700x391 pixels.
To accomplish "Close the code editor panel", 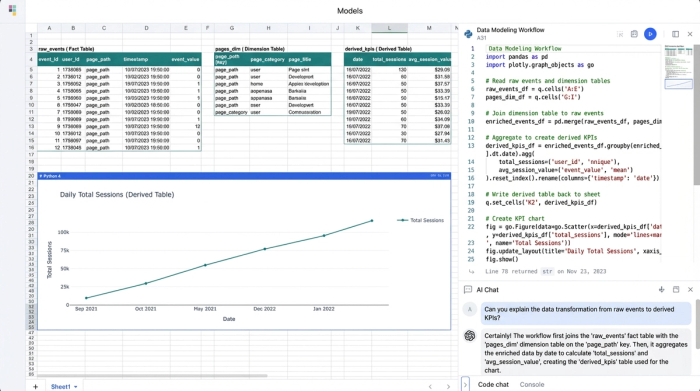I will [690, 34].
